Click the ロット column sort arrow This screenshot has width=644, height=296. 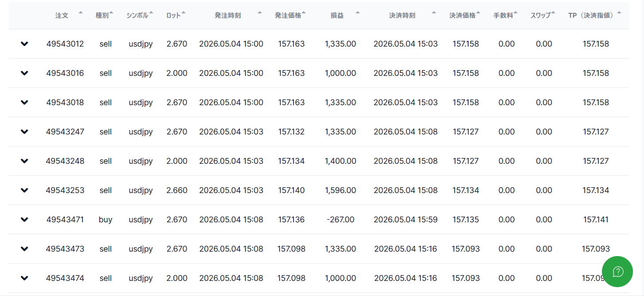pyautogui.click(x=183, y=12)
